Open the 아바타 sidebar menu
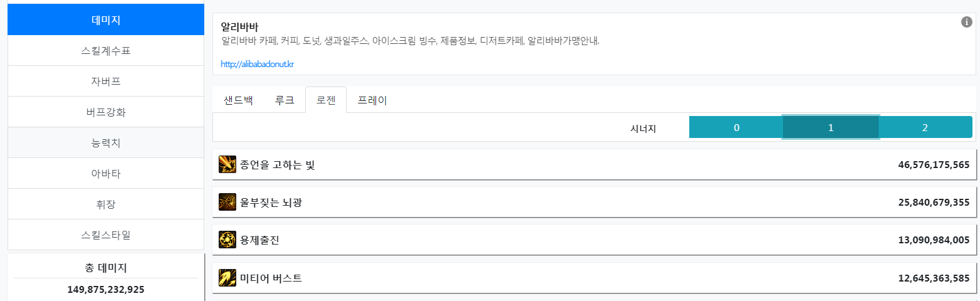 pyautogui.click(x=106, y=173)
